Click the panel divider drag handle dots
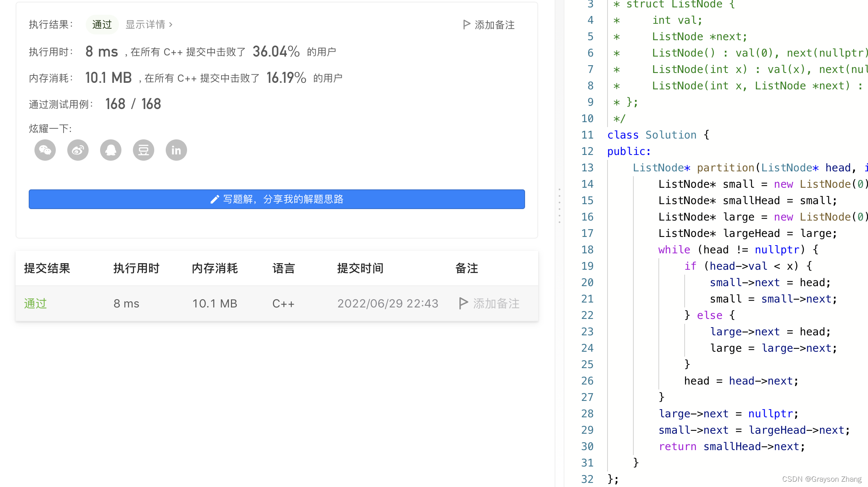The height and width of the screenshot is (487, 868). [x=559, y=205]
